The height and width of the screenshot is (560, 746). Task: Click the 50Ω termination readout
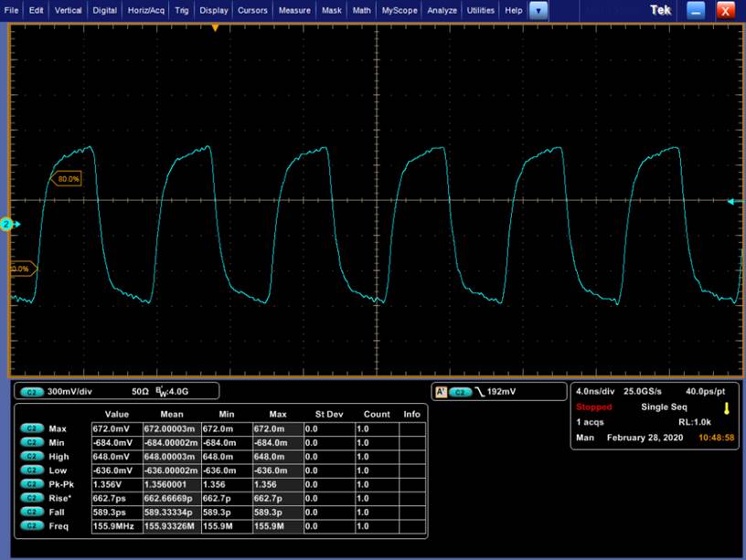[x=140, y=392]
